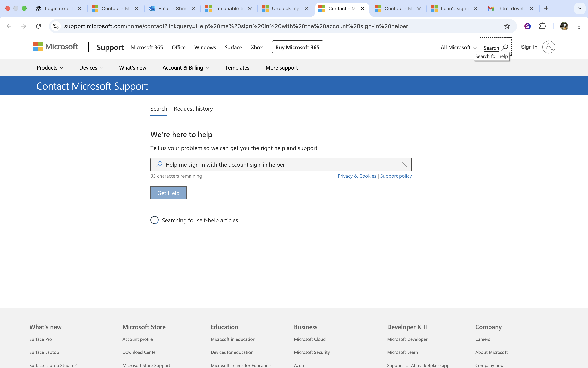Select the Search tab on the page
The width and height of the screenshot is (588, 368).
coord(159,109)
